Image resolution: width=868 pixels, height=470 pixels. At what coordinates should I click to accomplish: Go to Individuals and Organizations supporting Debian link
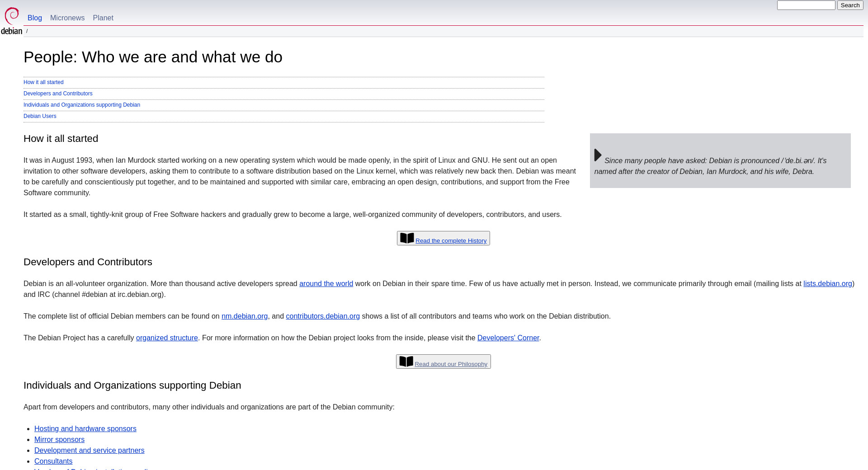click(82, 105)
